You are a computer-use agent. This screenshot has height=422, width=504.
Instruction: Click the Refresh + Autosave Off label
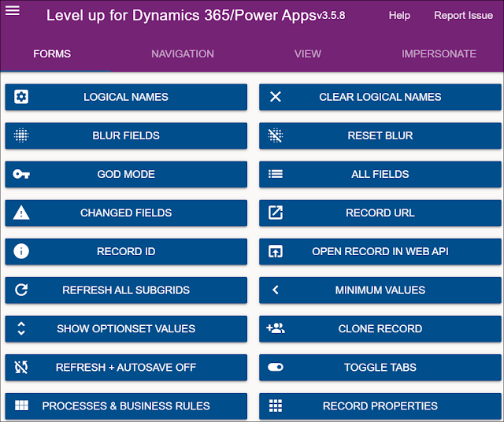126,367
